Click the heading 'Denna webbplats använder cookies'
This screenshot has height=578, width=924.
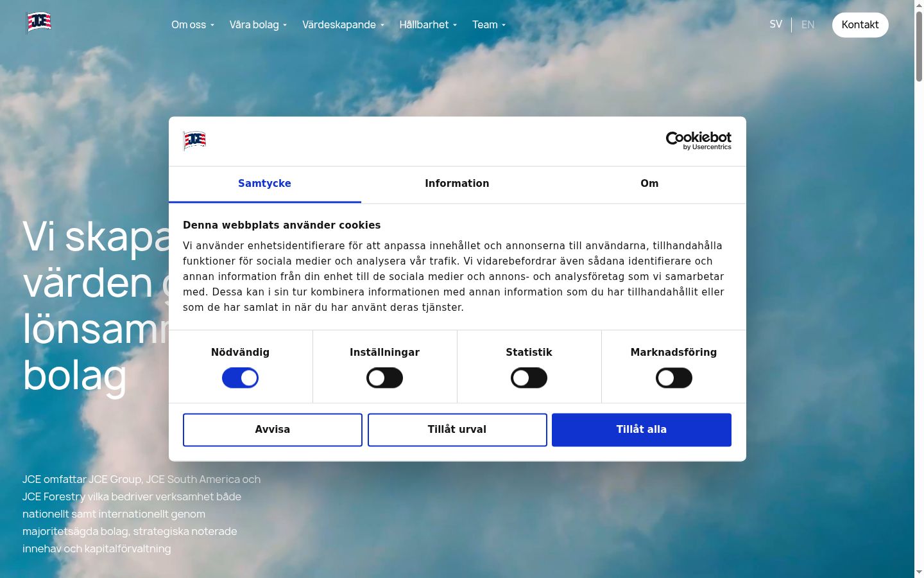click(x=282, y=225)
